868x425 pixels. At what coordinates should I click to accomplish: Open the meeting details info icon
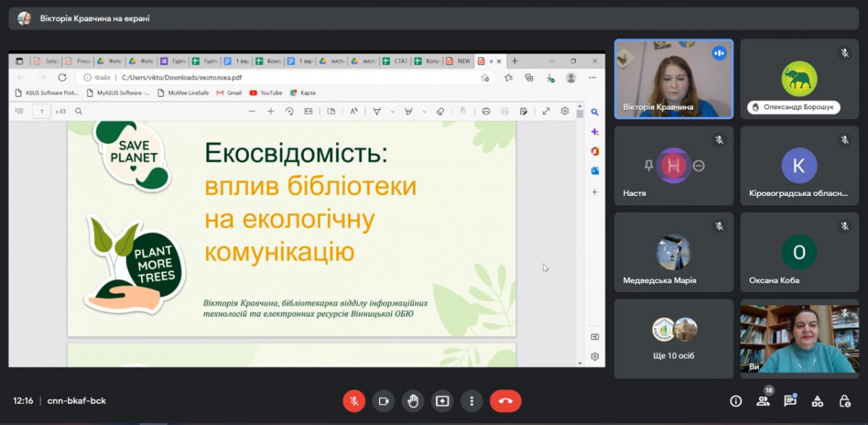pos(736,401)
